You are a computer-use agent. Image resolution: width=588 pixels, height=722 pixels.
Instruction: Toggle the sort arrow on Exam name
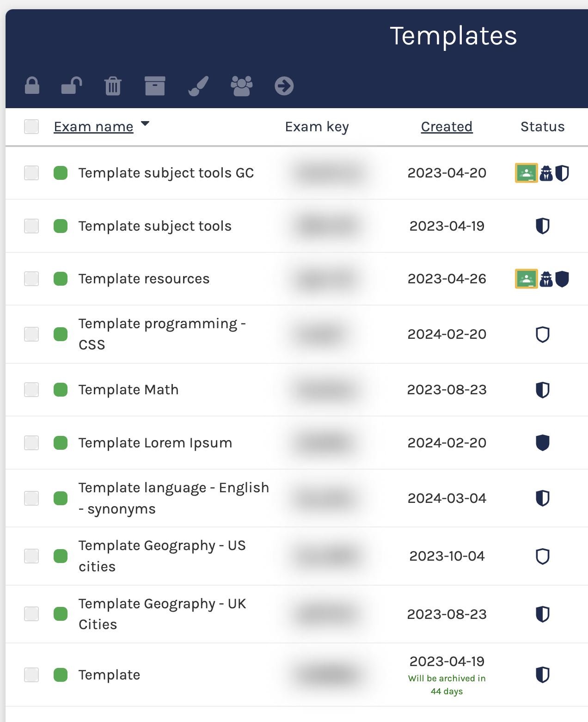145,124
